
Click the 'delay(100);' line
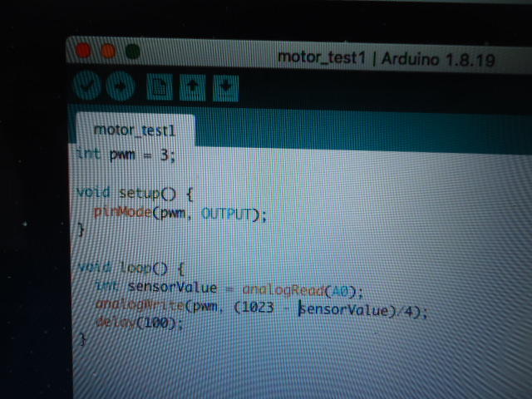(140, 323)
